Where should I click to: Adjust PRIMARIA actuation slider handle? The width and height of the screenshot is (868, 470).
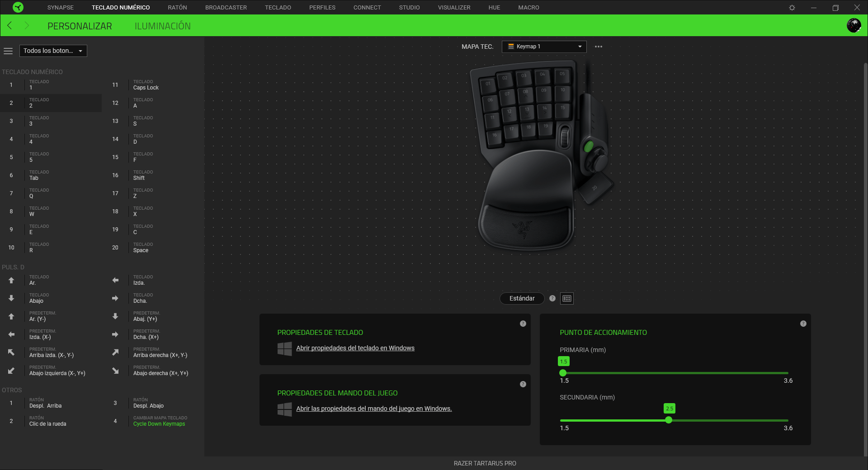point(563,373)
